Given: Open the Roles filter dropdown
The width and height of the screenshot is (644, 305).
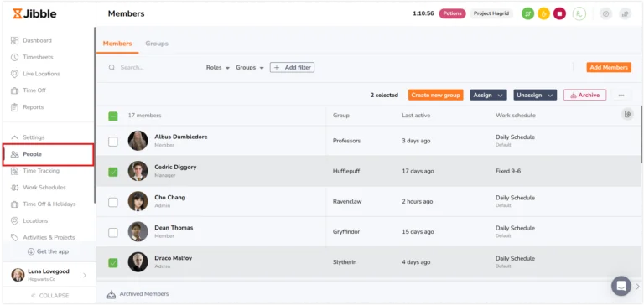Looking at the screenshot, I should point(218,67).
